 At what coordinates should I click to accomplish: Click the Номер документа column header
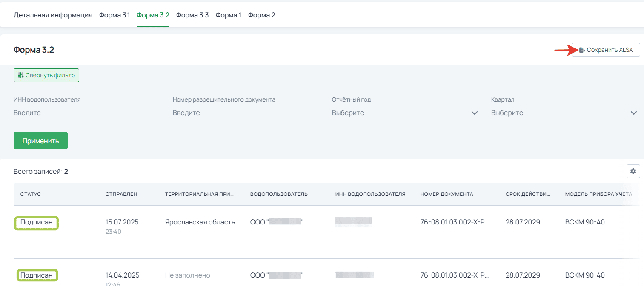tap(447, 194)
